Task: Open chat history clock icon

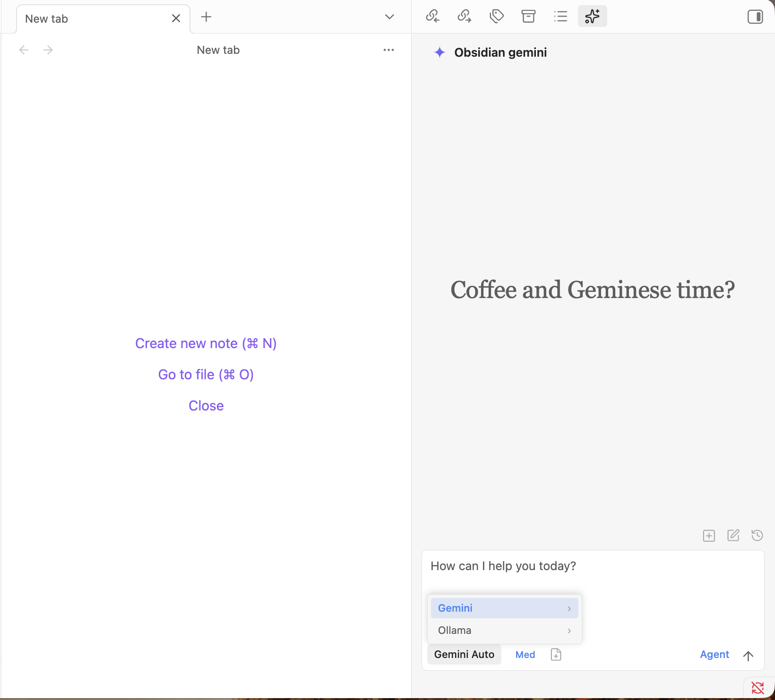Action: pyautogui.click(x=757, y=535)
